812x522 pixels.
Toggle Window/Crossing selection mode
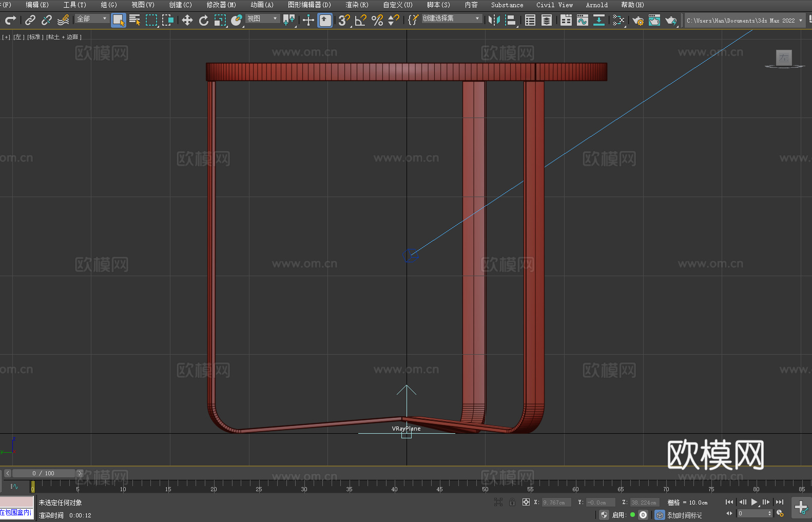[x=168, y=20]
